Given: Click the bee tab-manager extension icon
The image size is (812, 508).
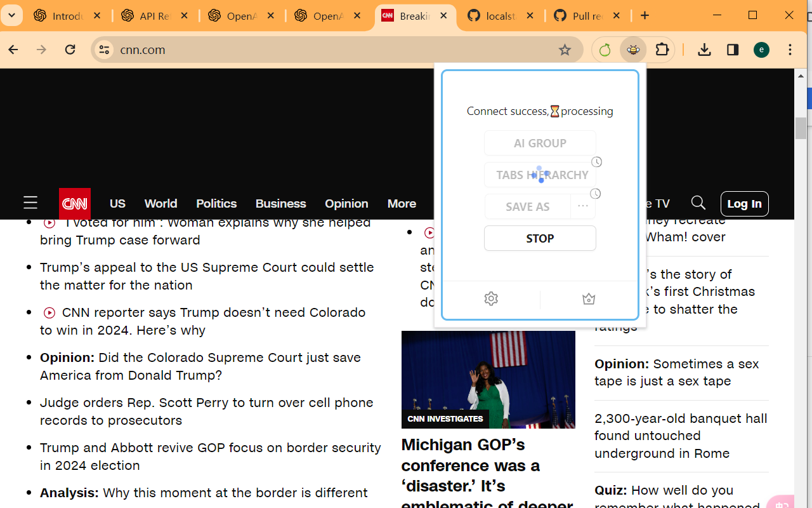Looking at the screenshot, I should [x=633, y=50].
